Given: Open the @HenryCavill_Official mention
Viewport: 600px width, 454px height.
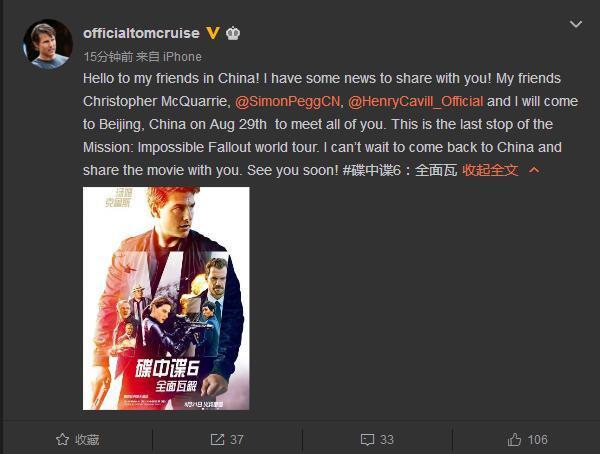Looking at the screenshot, I should [x=416, y=101].
